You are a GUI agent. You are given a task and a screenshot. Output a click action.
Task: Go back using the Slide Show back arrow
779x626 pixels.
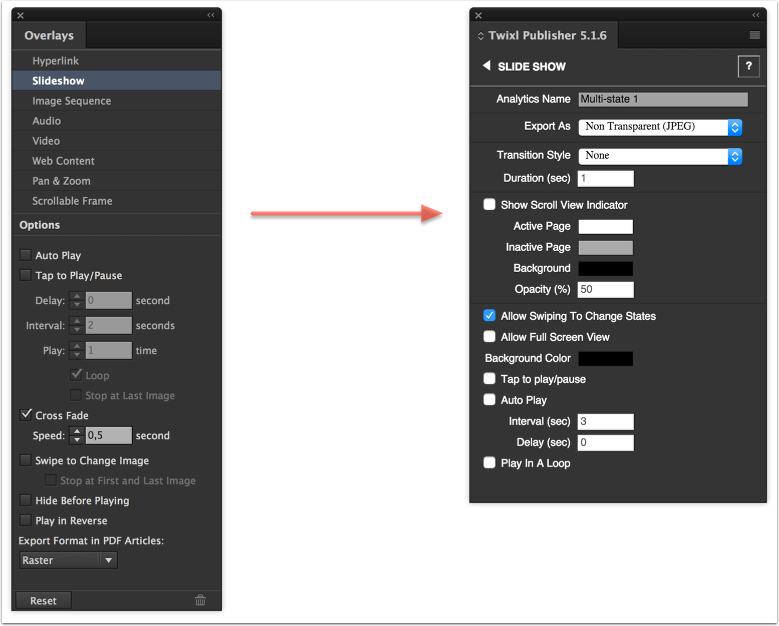(x=486, y=66)
